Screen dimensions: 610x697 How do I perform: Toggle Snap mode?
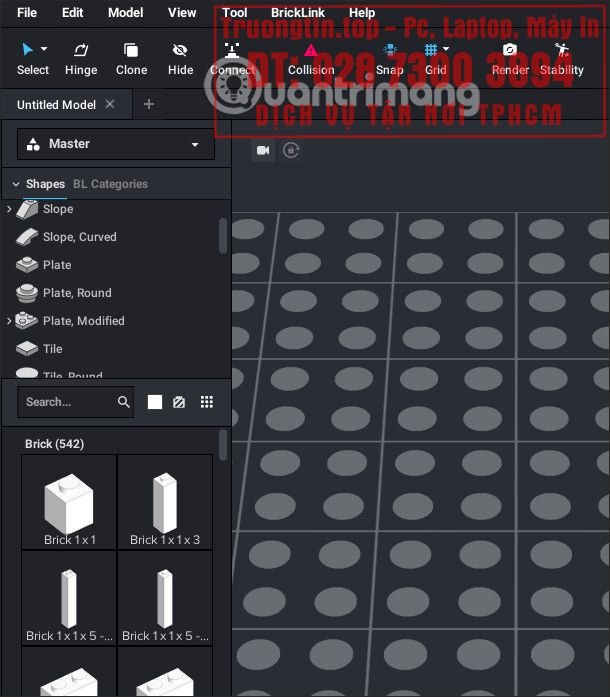pos(390,58)
